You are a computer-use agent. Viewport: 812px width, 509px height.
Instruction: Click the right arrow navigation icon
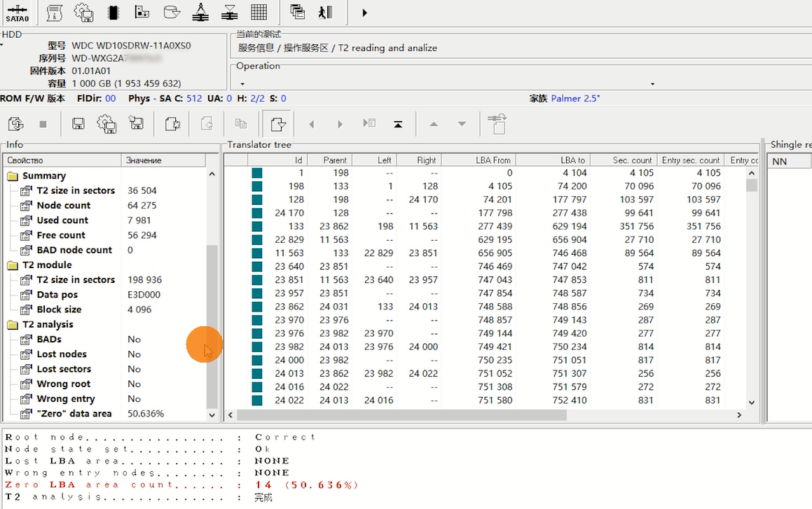(x=340, y=124)
